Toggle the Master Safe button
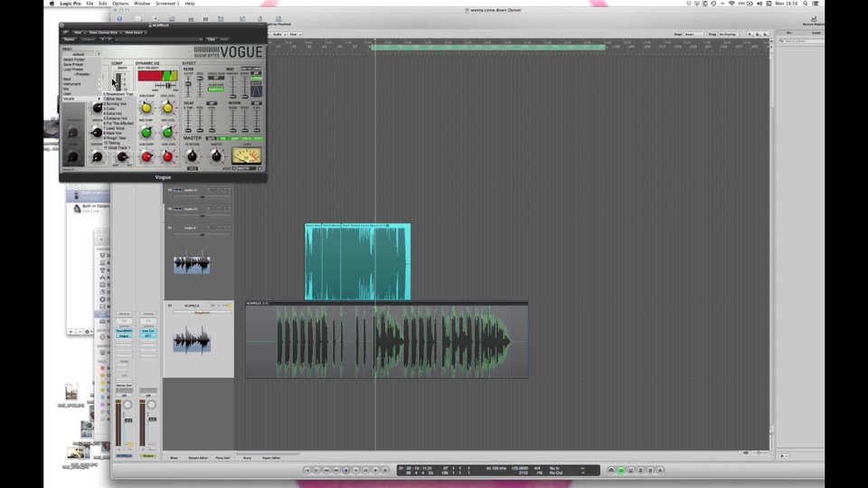Viewport: 868px width, 488px height. [x=211, y=138]
